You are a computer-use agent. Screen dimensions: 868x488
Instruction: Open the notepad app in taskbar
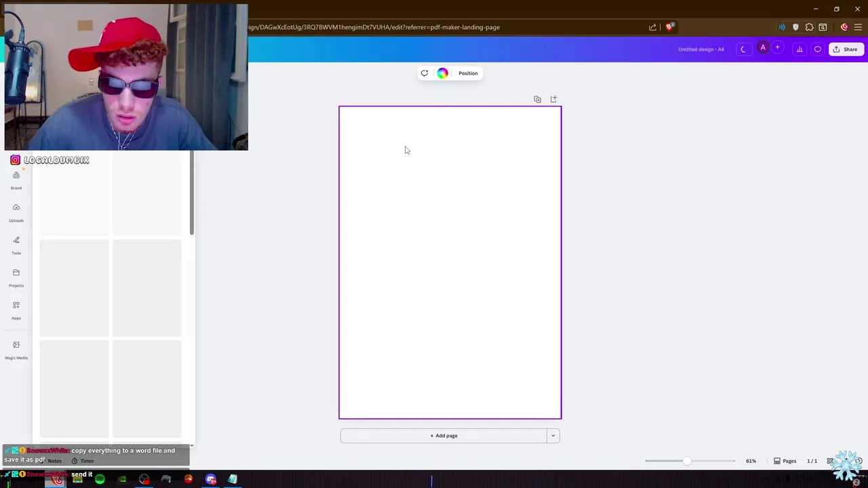click(x=233, y=480)
